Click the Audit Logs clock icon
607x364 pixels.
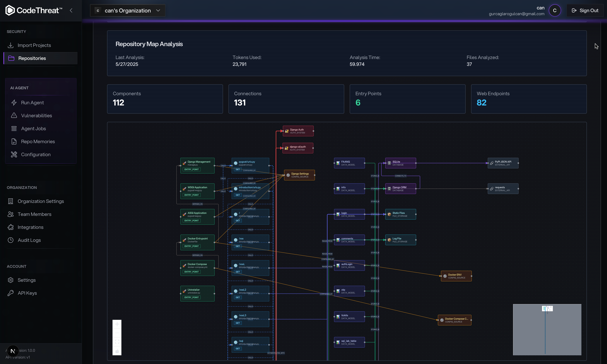pyautogui.click(x=11, y=240)
